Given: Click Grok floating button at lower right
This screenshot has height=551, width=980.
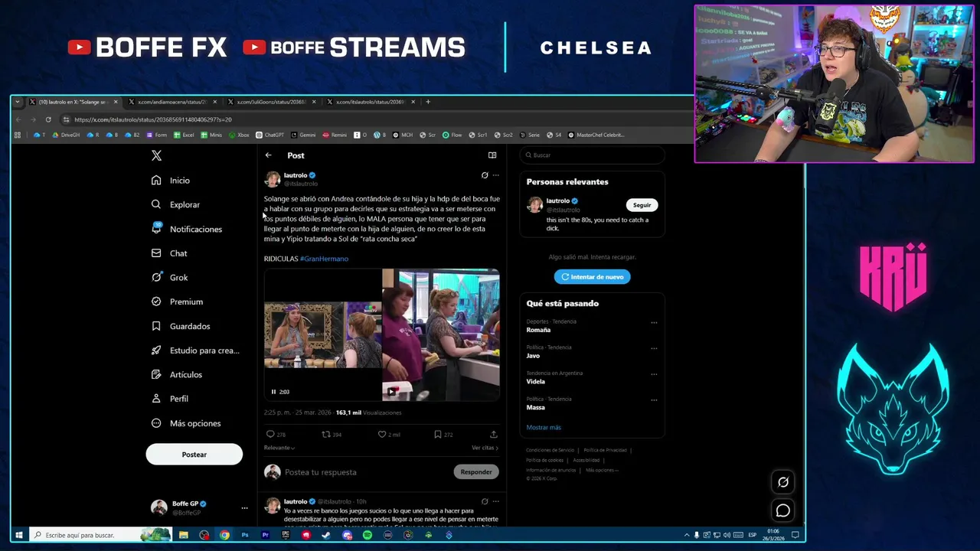Looking at the screenshot, I should [x=782, y=482].
